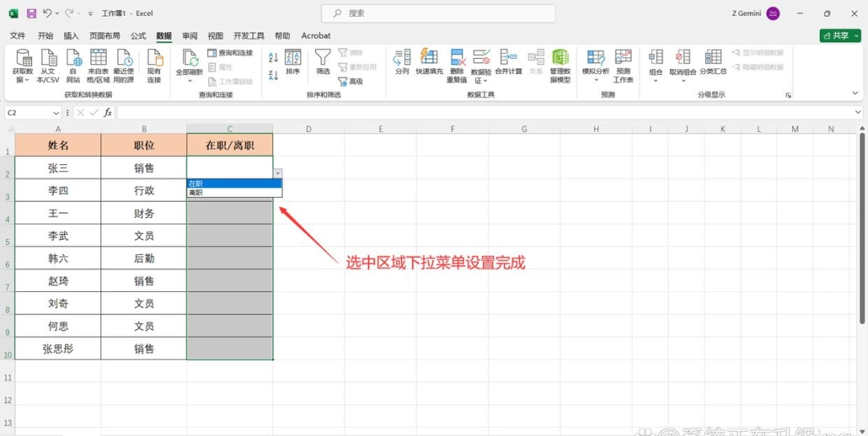Image resolution: width=868 pixels, height=436 pixels.
Task: Click insert function fx icon
Action: pos(108,113)
